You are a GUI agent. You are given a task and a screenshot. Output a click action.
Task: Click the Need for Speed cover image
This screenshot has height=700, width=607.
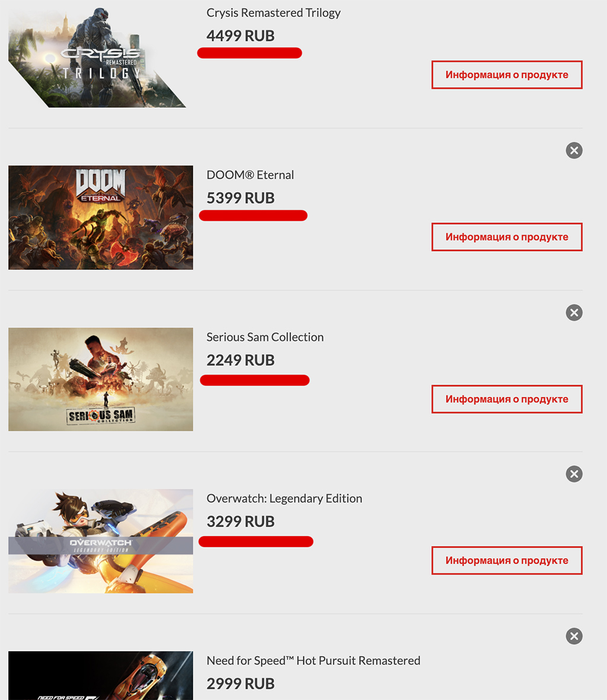(x=101, y=676)
